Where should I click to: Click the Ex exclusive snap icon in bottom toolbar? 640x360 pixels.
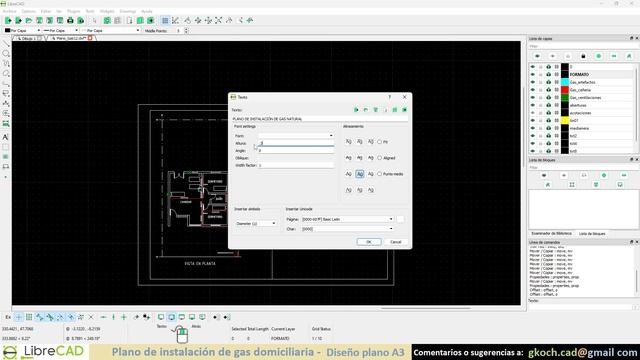pyautogui.click(x=8, y=317)
